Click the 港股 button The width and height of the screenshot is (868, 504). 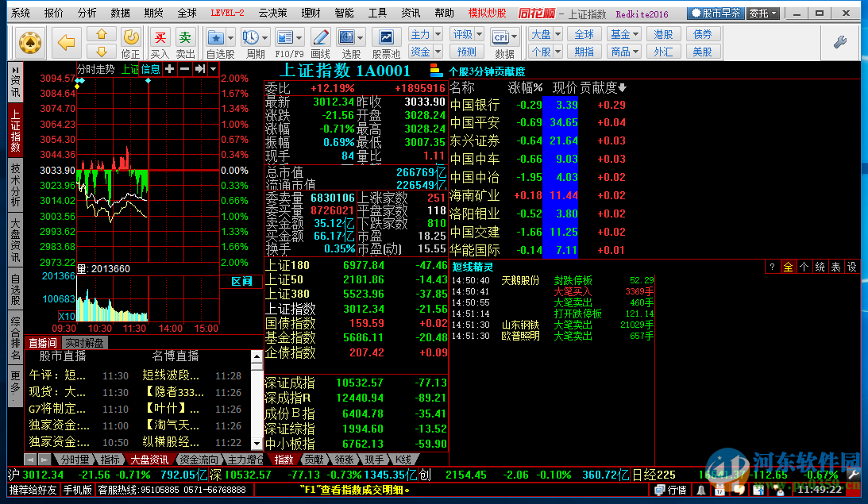click(663, 34)
